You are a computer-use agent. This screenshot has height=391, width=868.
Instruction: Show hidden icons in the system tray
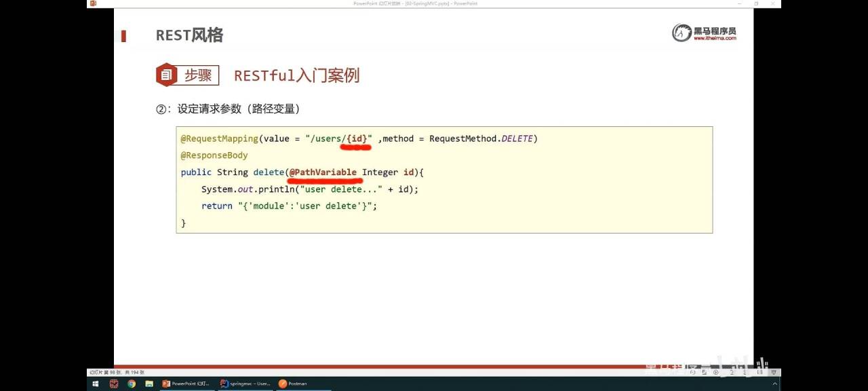click(775, 384)
